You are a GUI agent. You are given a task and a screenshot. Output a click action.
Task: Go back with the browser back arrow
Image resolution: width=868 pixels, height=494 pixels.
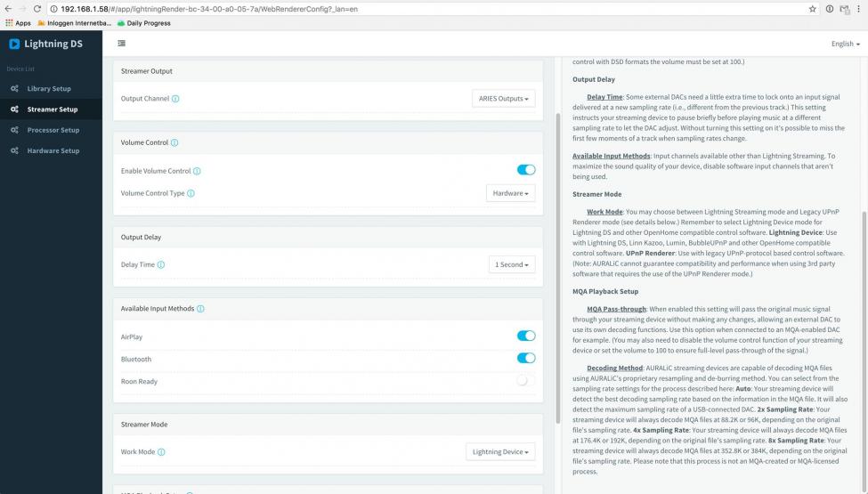click(x=8, y=9)
